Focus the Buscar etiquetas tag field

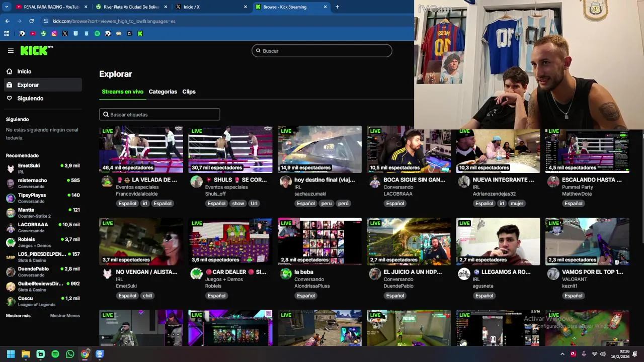point(159,115)
